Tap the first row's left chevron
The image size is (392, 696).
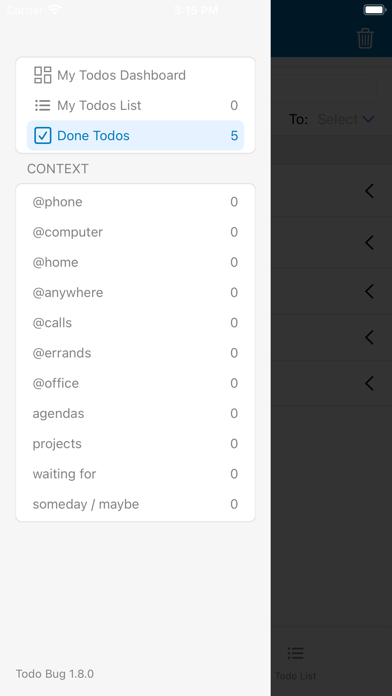coord(369,191)
